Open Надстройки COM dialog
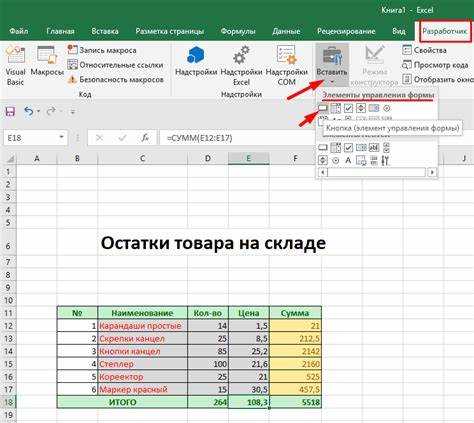The height and width of the screenshot is (423, 474). 286,66
